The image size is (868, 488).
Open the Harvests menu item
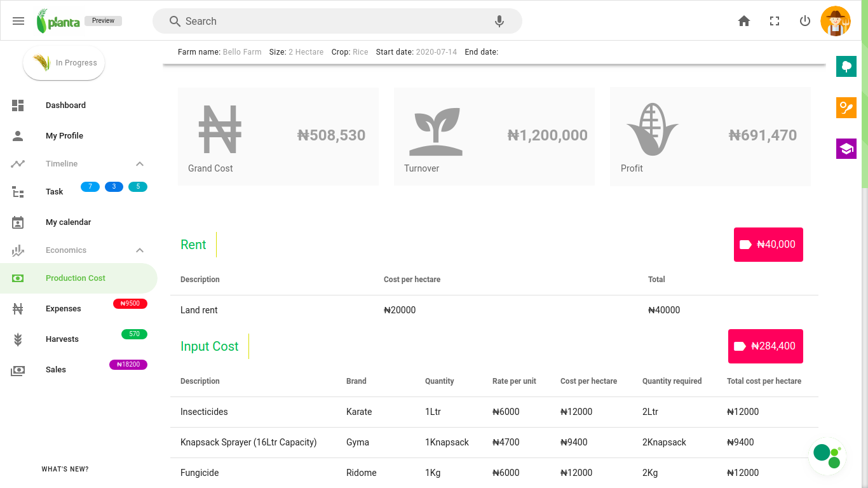click(79, 339)
